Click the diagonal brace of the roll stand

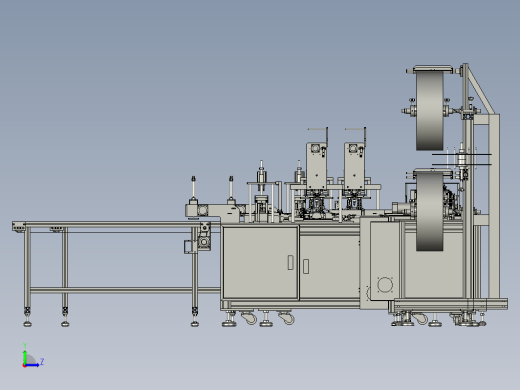coord(482,90)
